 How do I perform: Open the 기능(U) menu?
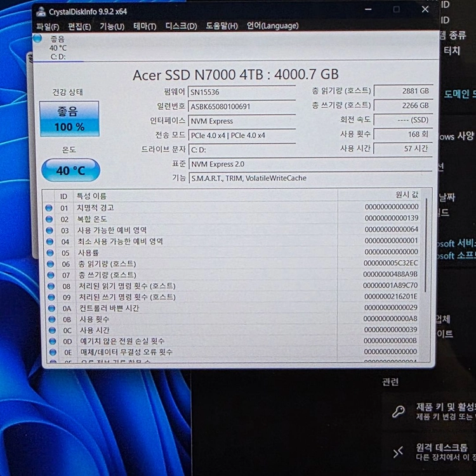(x=112, y=27)
